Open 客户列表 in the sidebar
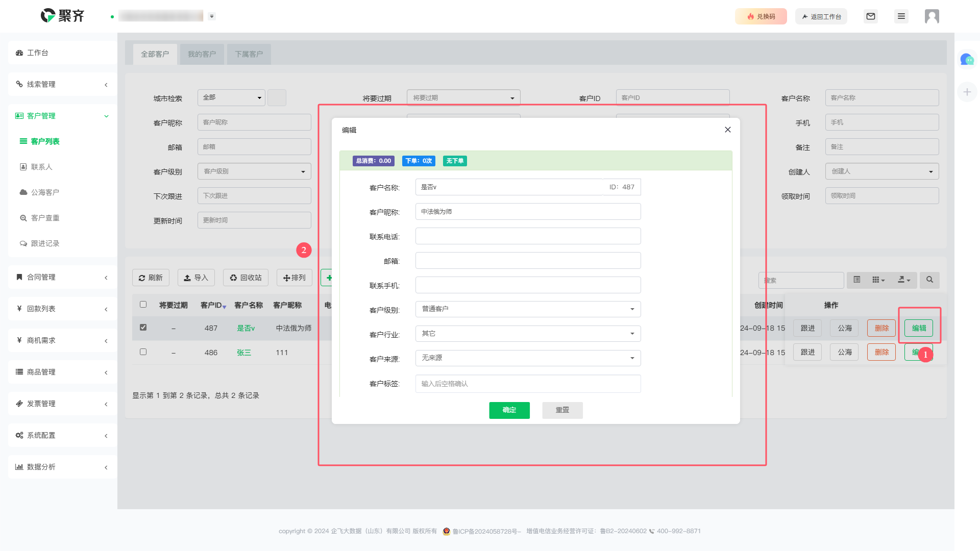 45,141
